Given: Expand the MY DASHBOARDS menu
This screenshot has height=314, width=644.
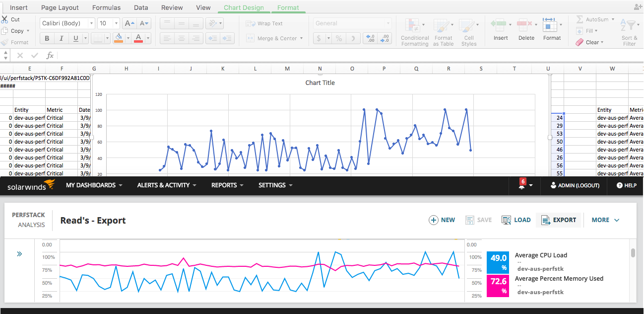Looking at the screenshot, I should pyautogui.click(x=94, y=185).
